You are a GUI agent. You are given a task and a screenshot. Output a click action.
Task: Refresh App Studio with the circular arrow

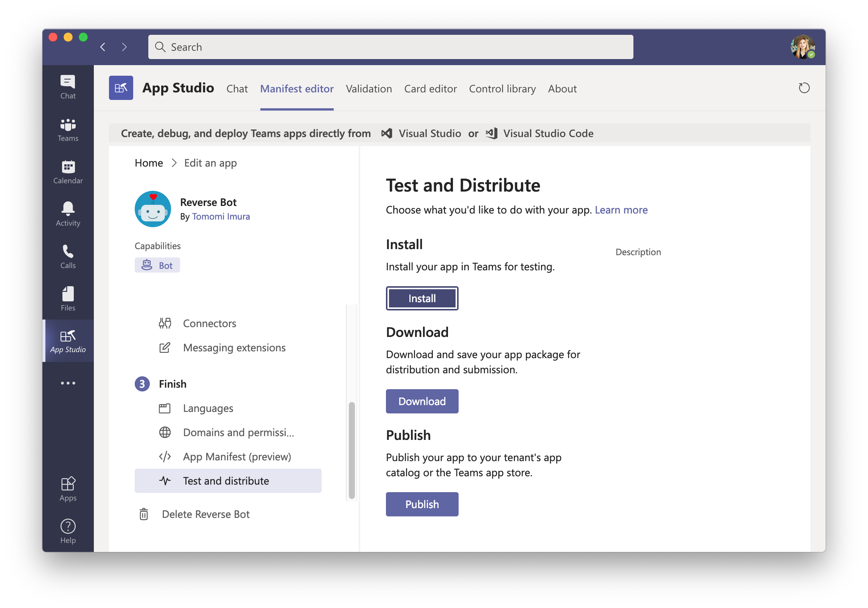[804, 88]
